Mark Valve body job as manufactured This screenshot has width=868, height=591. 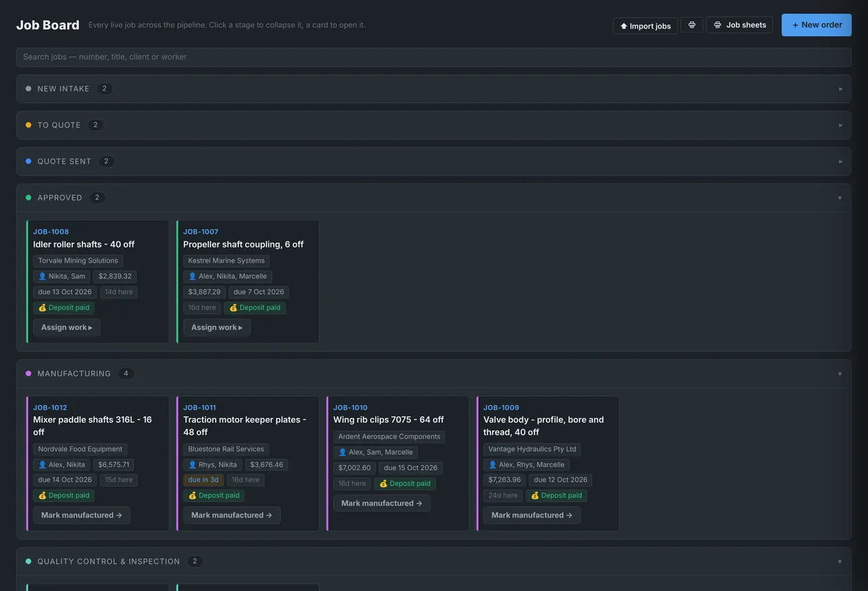(x=532, y=516)
